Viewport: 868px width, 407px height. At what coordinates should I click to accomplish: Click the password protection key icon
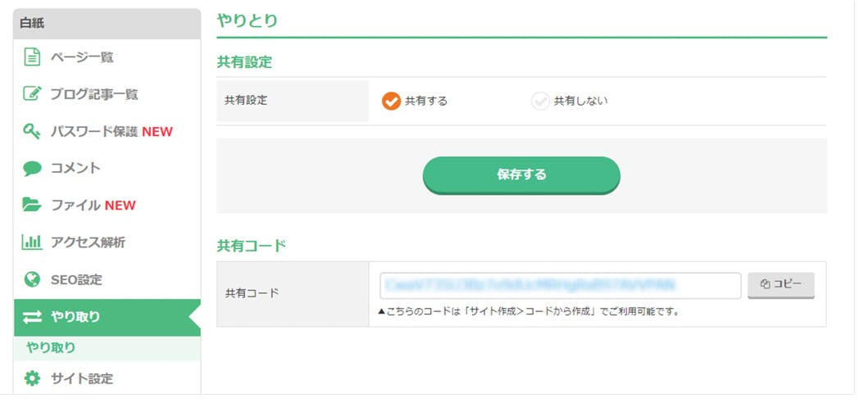[32, 131]
